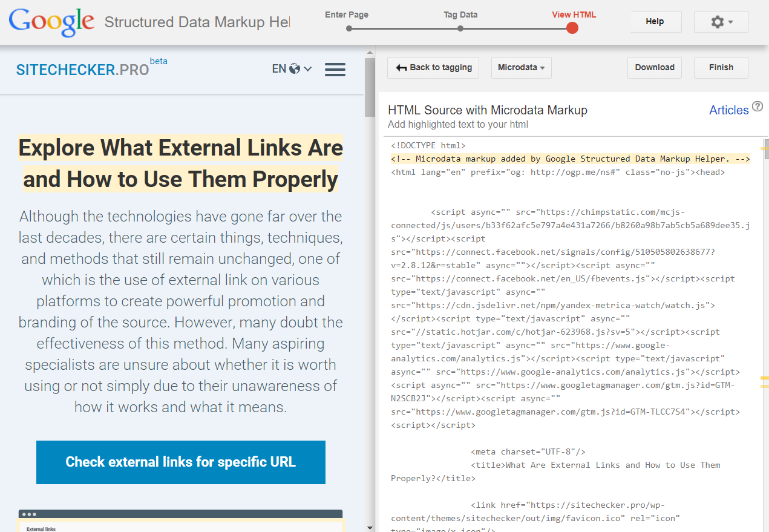
Task: Download the generated HTML
Action: tap(655, 68)
